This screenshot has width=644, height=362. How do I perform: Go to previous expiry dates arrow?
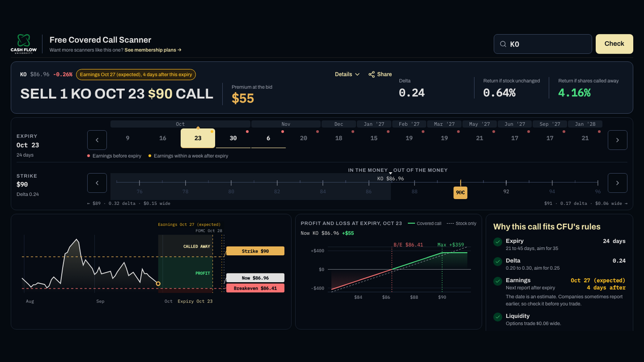[x=97, y=139]
